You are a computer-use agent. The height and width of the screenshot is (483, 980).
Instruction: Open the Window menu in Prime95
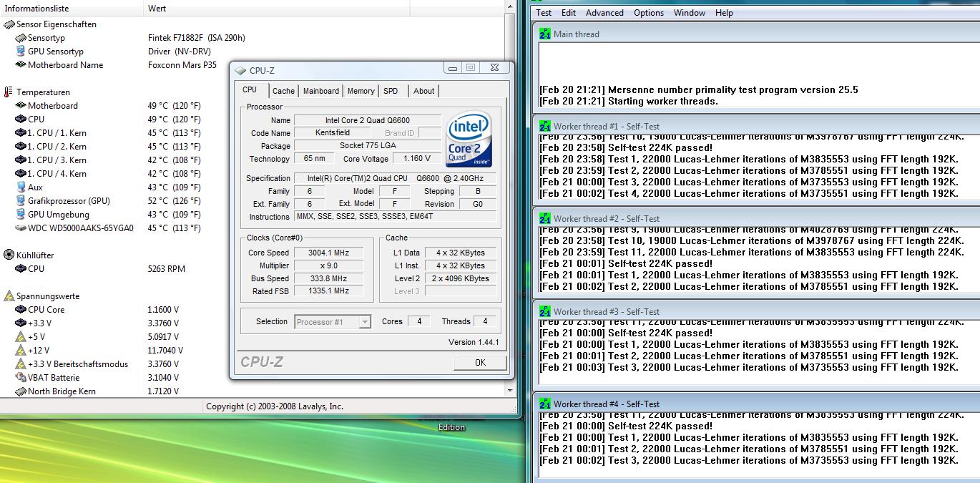pos(690,13)
